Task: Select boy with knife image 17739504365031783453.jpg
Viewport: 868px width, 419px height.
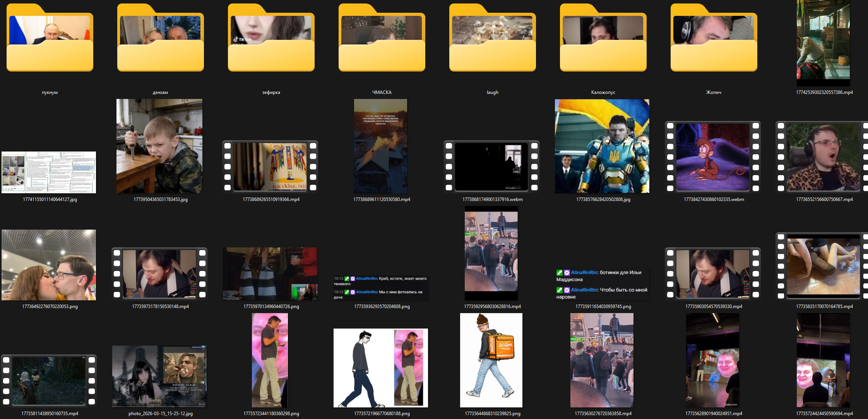Action: [x=159, y=146]
